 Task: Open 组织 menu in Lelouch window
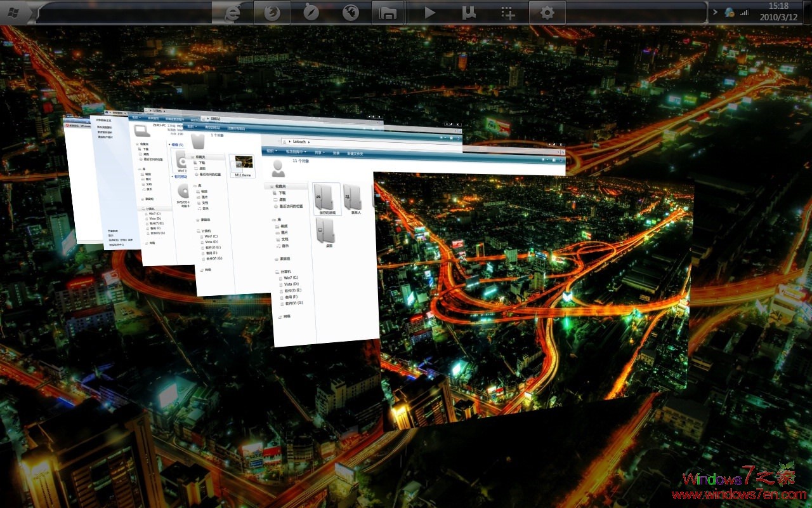(x=272, y=152)
